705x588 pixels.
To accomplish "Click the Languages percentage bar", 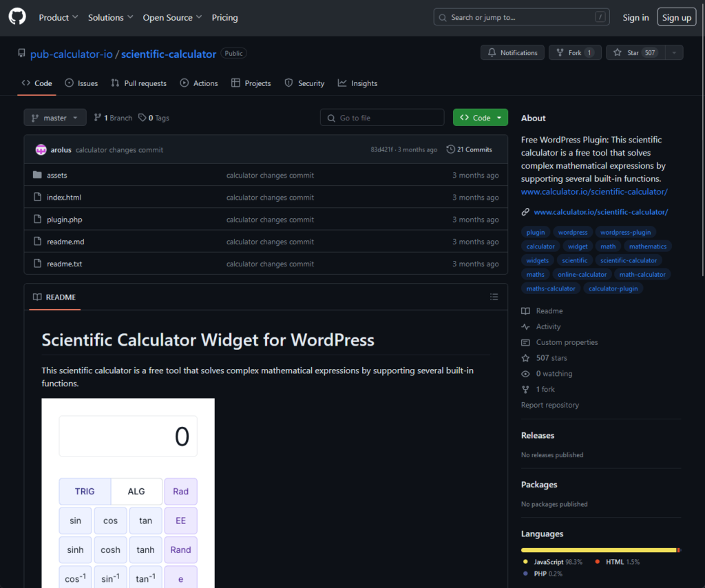I will coord(600,550).
